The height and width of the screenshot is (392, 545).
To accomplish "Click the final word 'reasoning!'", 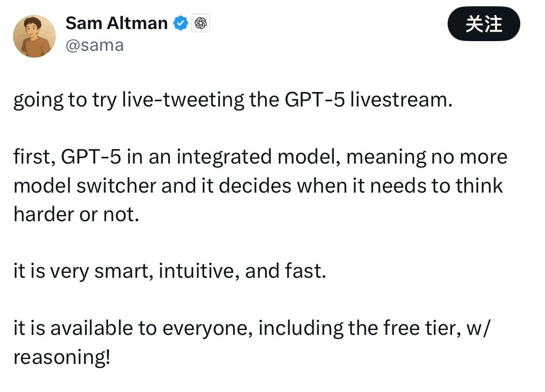I will 62,357.
